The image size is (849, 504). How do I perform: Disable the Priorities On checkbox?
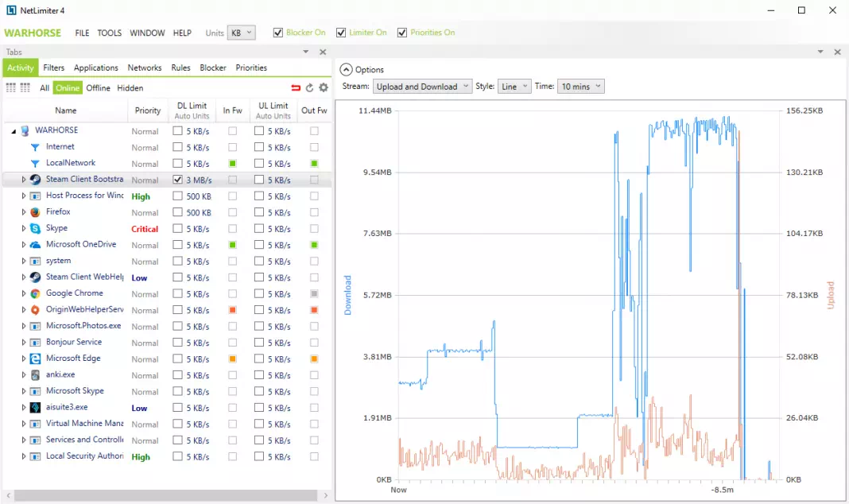(401, 33)
